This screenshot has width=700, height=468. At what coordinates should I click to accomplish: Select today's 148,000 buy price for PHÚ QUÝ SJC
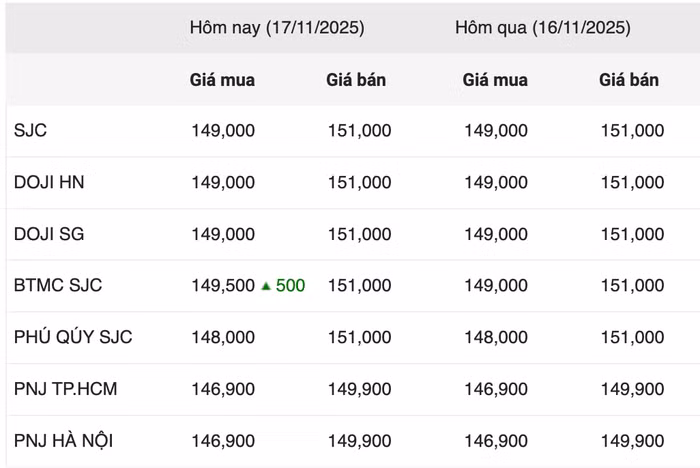pyautogui.click(x=223, y=338)
